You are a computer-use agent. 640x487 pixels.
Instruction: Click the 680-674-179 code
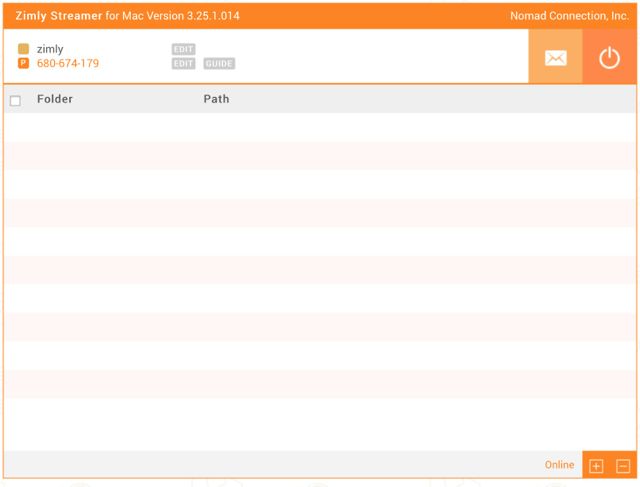pyautogui.click(x=68, y=63)
